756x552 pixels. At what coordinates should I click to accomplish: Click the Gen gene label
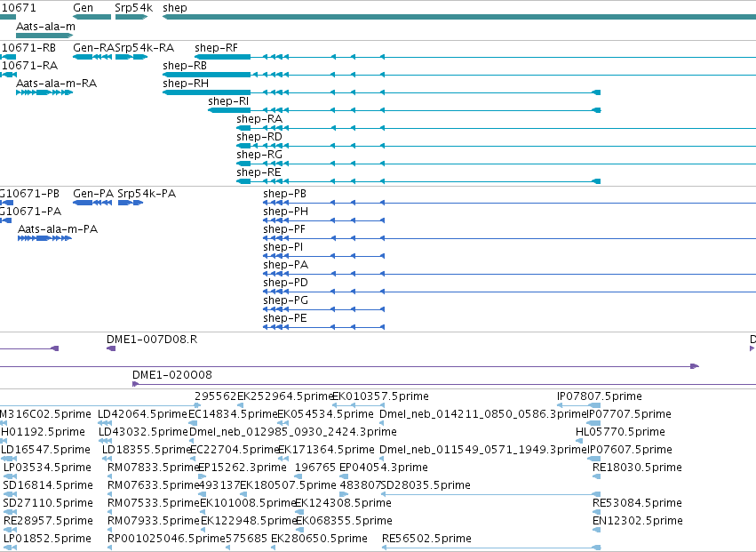pyautogui.click(x=83, y=8)
